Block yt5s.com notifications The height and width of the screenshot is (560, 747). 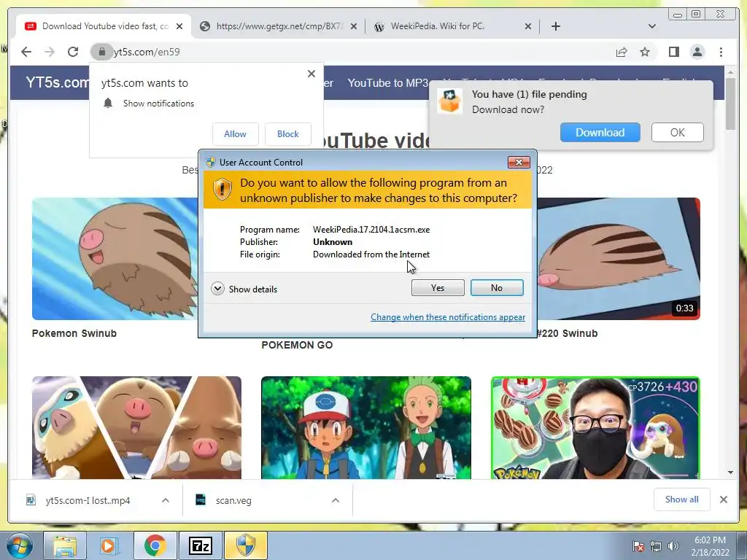[287, 134]
